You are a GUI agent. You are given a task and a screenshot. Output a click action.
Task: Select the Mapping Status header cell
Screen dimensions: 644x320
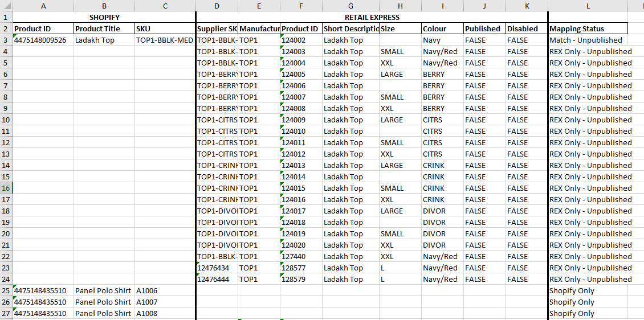(x=588, y=28)
